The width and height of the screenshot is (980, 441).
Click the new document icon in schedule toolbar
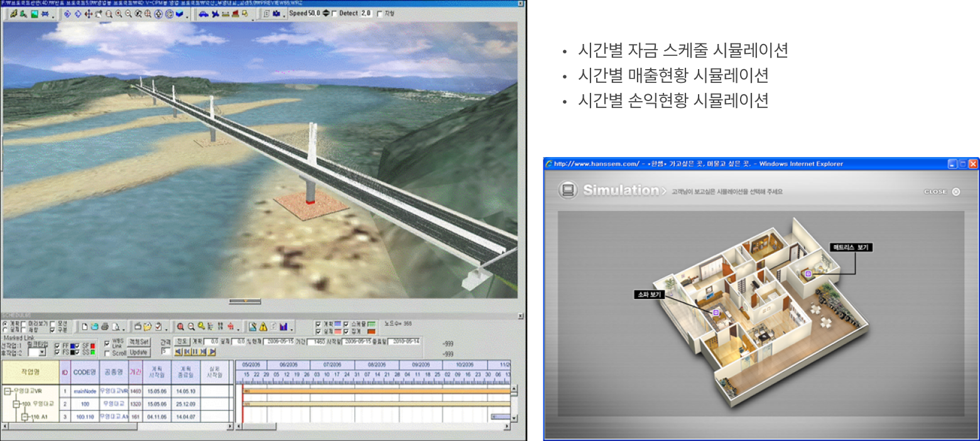click(85, 327)
